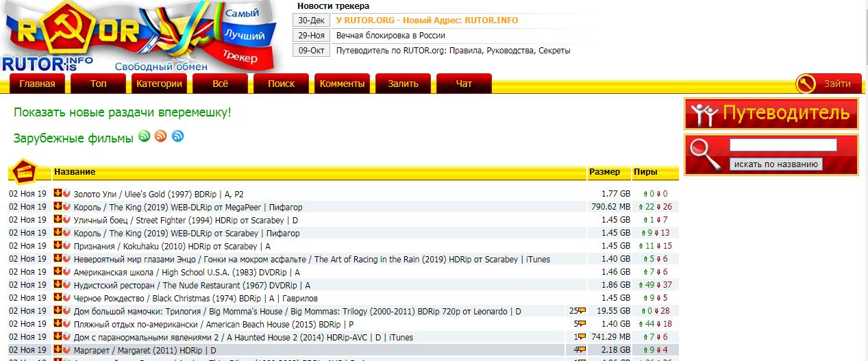Click magnet icon for A Haunted House 2 row
Screen dimensions: 868x361
click(66, 337)
